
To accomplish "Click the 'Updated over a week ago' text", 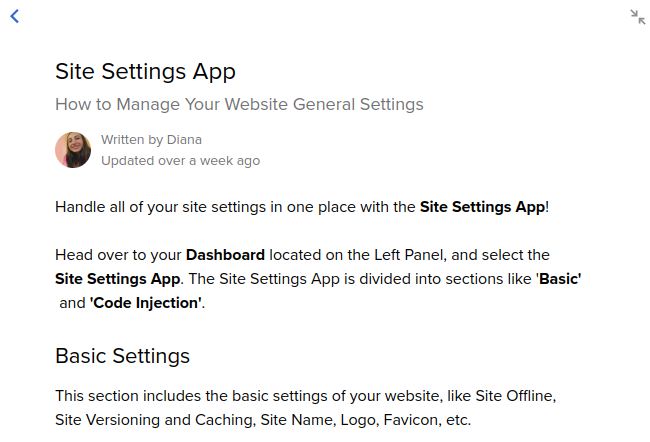I will (181, 160).
